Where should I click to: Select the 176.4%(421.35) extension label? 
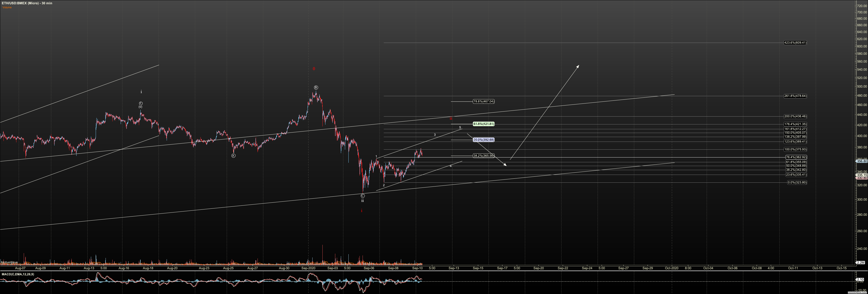coord(795,124)
